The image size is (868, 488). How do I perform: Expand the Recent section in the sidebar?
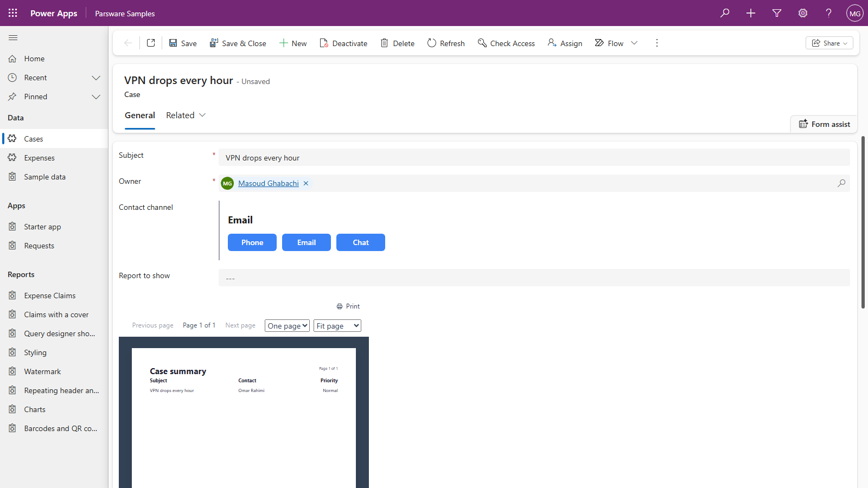[x=96, y=78]
